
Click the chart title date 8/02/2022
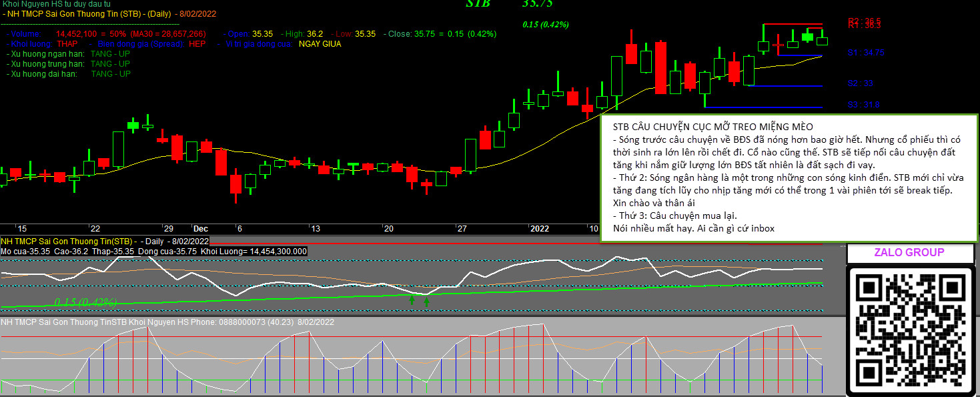point(198,14)
